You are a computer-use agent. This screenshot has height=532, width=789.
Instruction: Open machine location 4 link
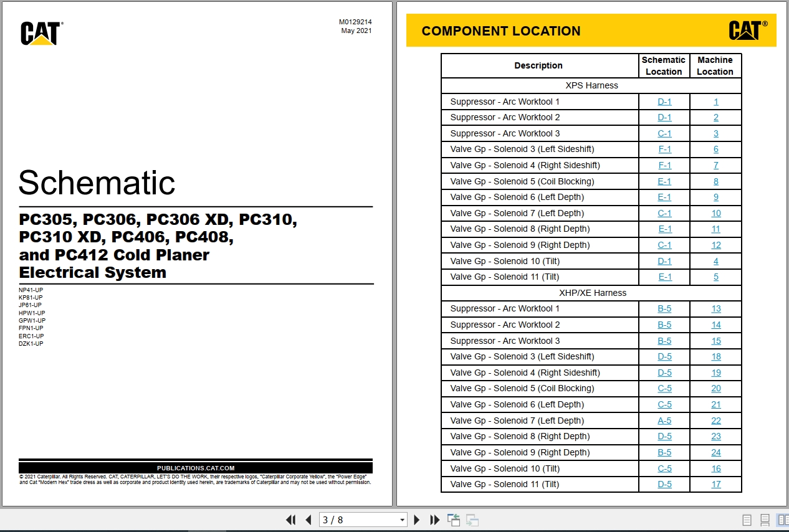click(716, 261)
